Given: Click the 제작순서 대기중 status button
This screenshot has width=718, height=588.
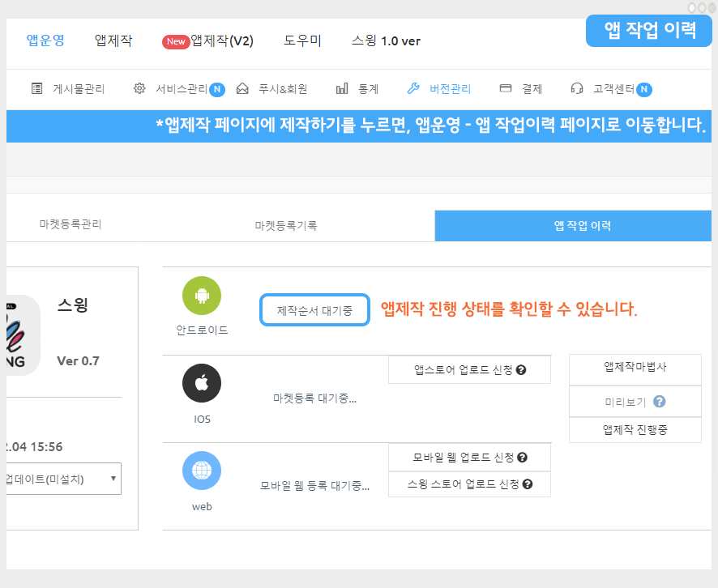Looking at the screenshot, I should click(314, 310).
